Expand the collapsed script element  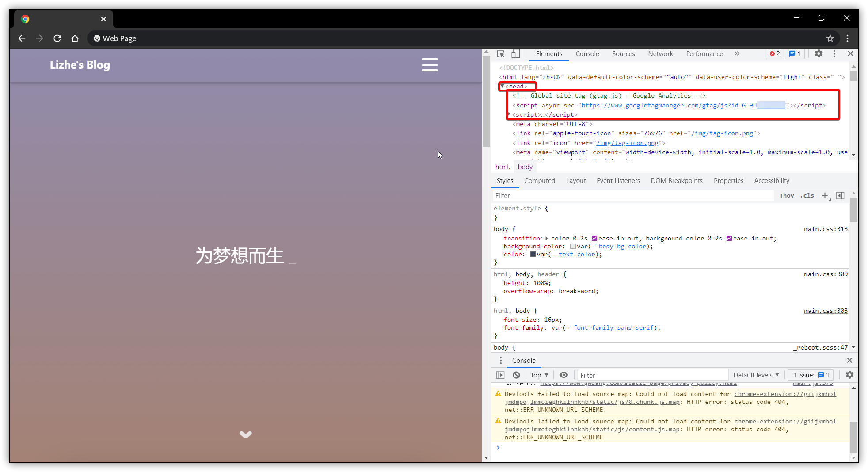(x=509, y=114)
